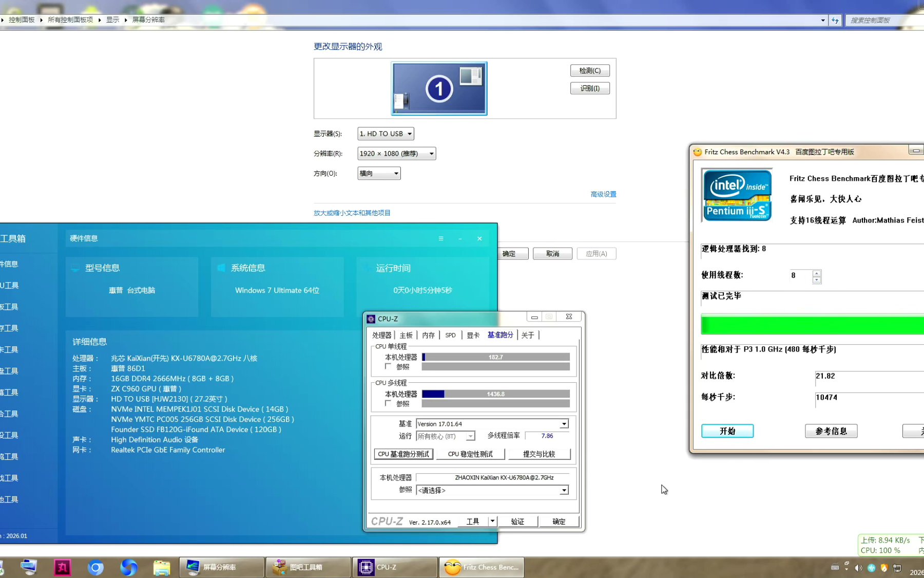Click the CPU-Z title bar chip icon

click(371, 319)
